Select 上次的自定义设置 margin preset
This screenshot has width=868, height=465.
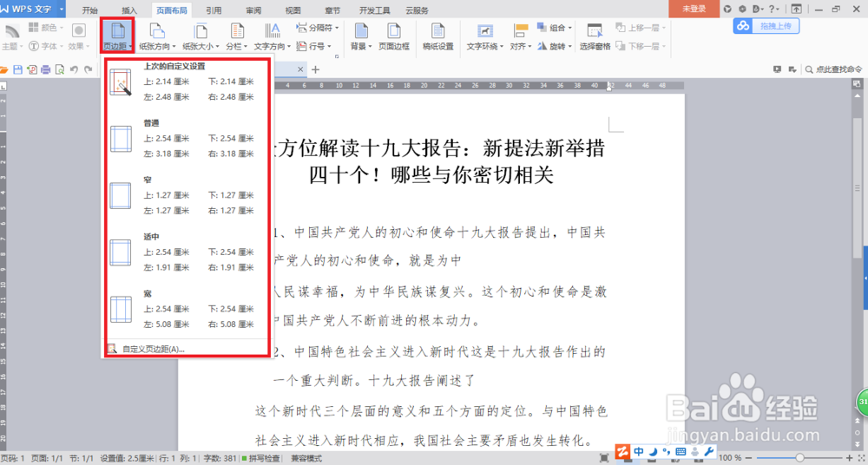click(187, 82)
